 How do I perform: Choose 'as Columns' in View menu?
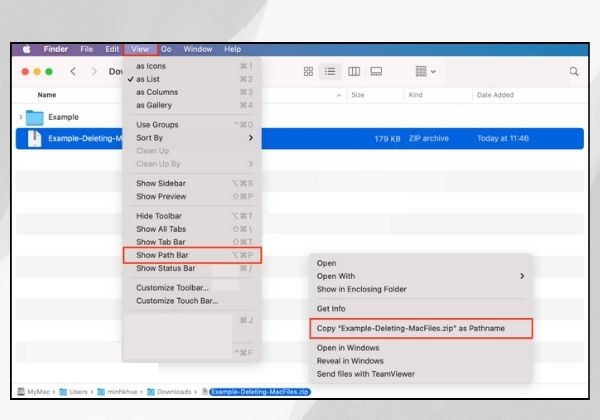[192, 92]
